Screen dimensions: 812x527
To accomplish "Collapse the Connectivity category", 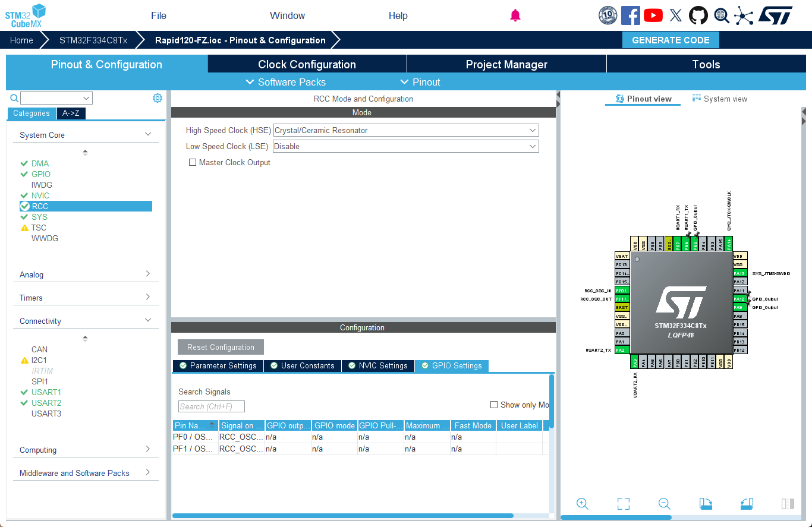I will coord(86,321).
